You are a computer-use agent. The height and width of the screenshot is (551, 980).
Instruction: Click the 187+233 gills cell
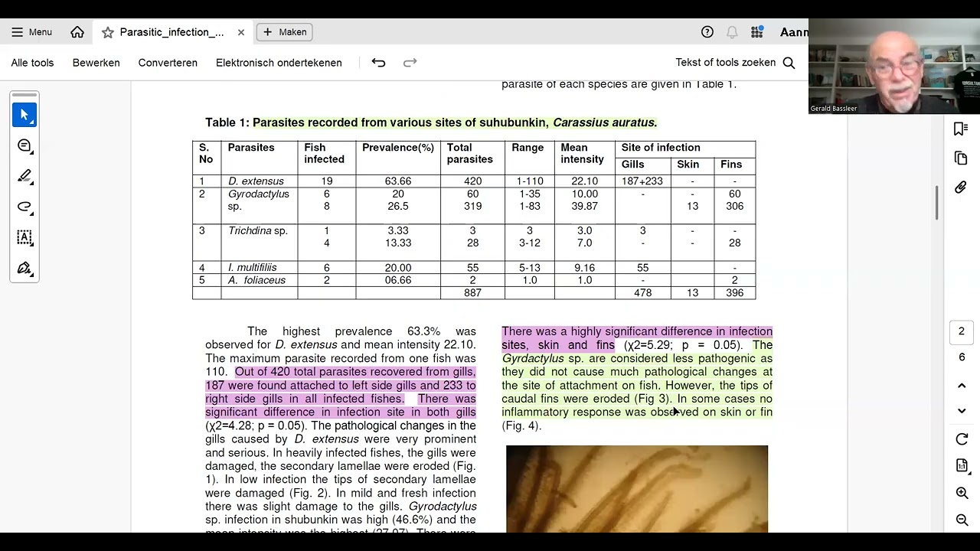pyautogui.click(x=642, y=181)
